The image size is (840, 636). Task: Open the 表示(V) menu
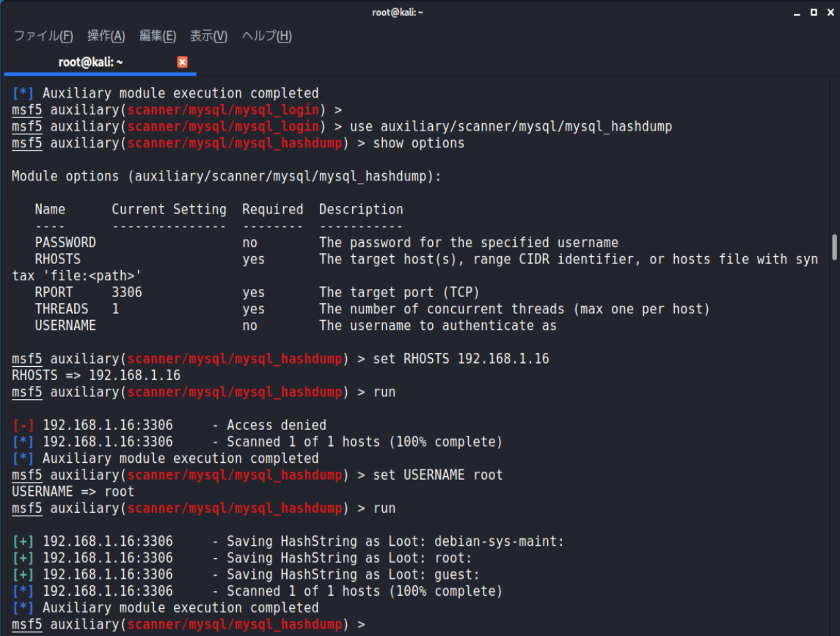coord(209,36)
